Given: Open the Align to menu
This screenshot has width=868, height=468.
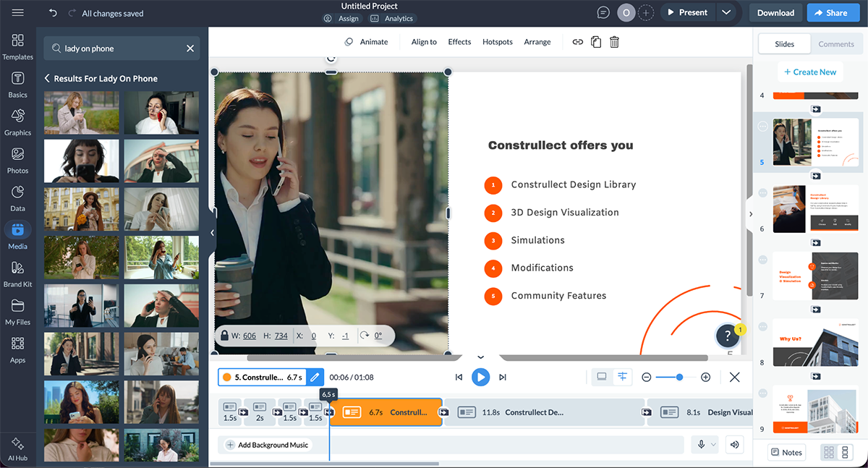Looking at the screenshot, I should click(x=424, y=42).
